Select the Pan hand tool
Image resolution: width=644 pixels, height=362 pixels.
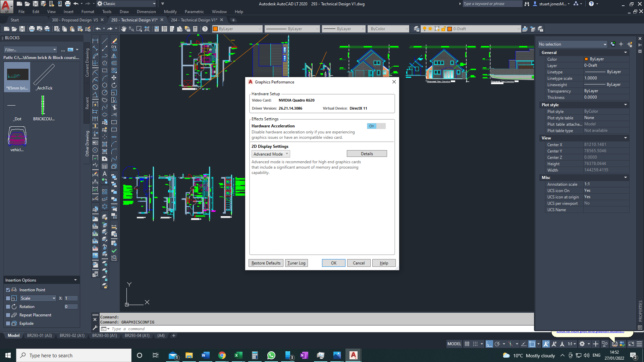pyautogui.click(x=124, y=29)
